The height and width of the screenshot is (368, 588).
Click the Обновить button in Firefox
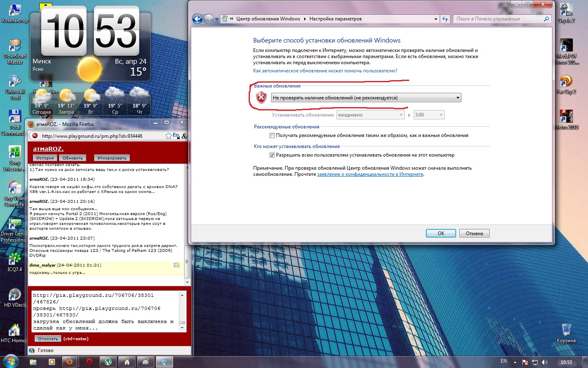click(73, 158)
